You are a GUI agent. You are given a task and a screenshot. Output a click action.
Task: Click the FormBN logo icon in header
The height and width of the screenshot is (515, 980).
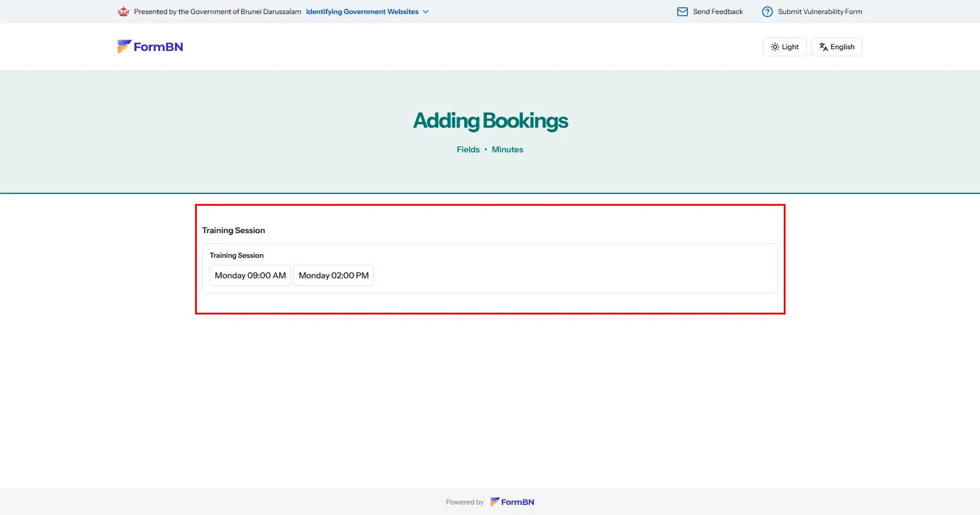tap(124, 47)
